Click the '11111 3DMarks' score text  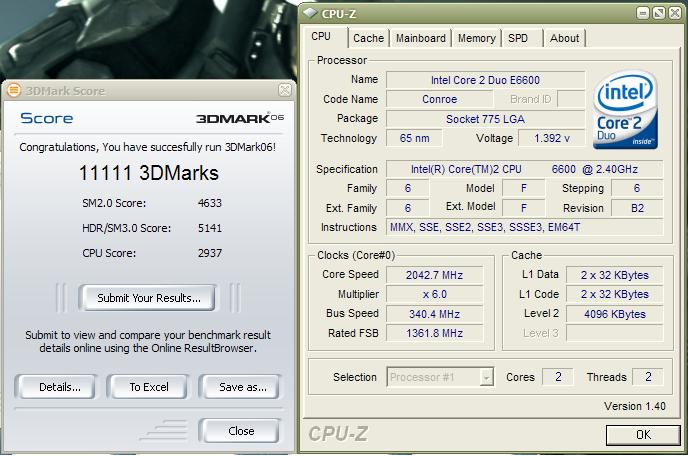(x=148, y=173)
